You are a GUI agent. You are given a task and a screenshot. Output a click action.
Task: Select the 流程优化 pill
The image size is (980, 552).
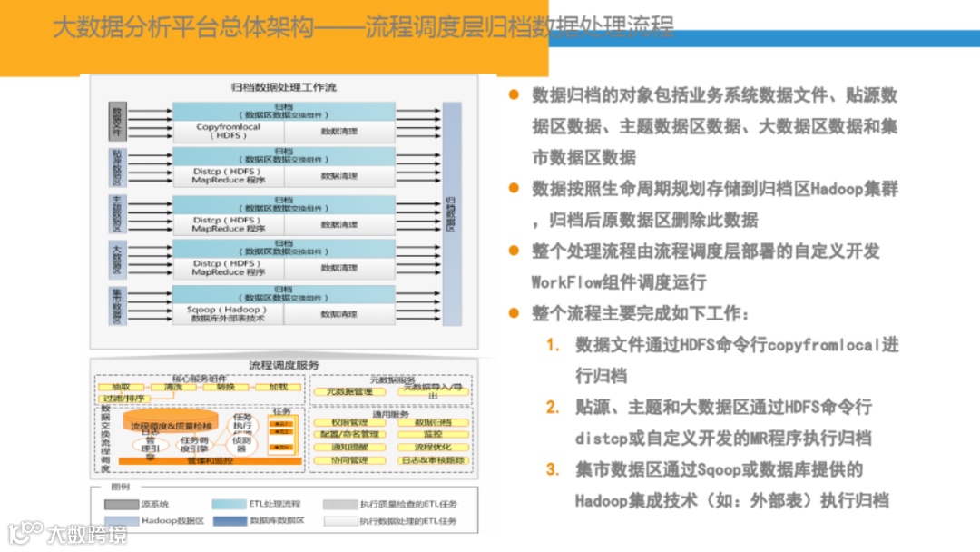[x=433, y=448]
